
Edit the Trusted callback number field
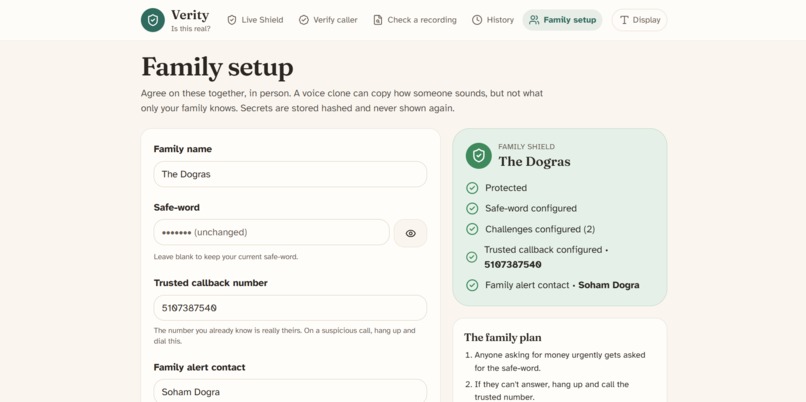point(290,308)
